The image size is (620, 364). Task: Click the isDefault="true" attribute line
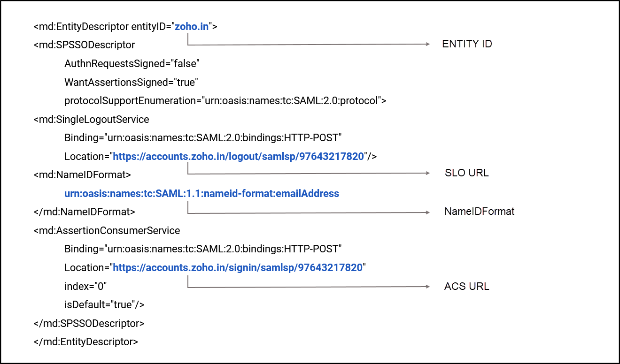[104, 305]
